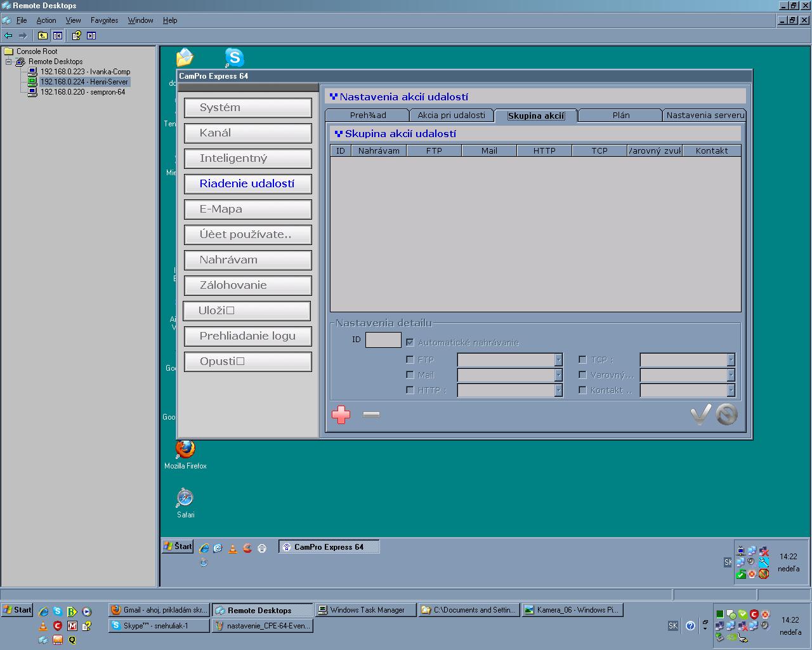Click the ID input field
Screen dimensions: 812x650
click(x=383, y=340)
